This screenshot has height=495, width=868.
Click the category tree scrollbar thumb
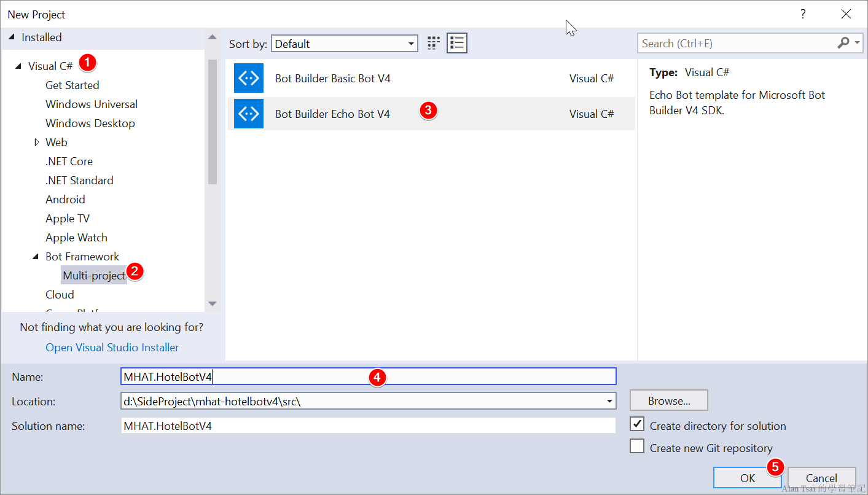[x=213, y=122]
